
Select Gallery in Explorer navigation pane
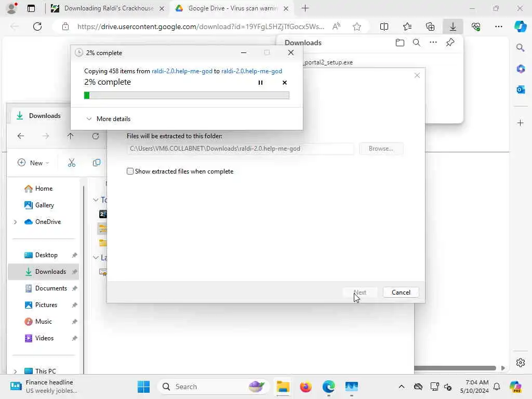pyautogui.click(x=44, y=205)
